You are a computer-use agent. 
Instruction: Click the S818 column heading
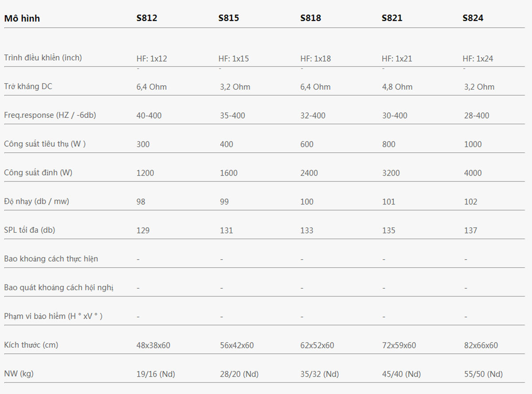point(310,18)
